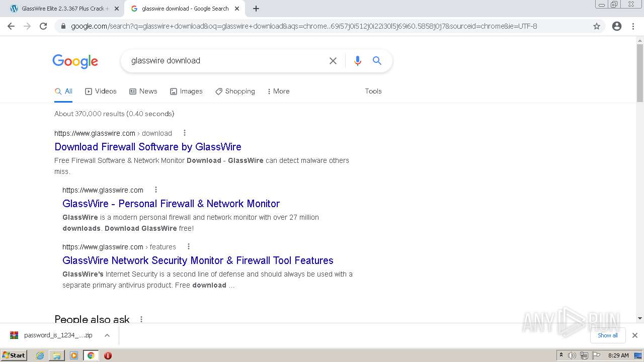Click the https://www.glasswire.com › download URL text
This screenshot has height=362, width=644.
point(113,133)
